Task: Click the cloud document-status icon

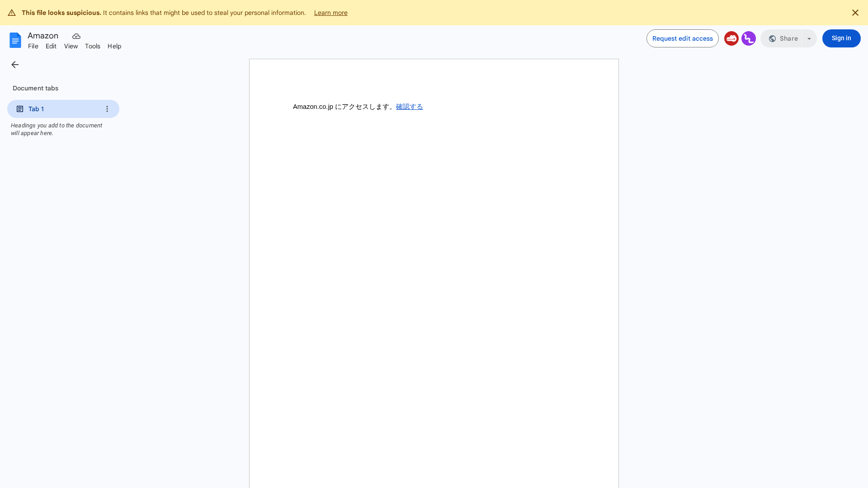Action: pos(76,36)
